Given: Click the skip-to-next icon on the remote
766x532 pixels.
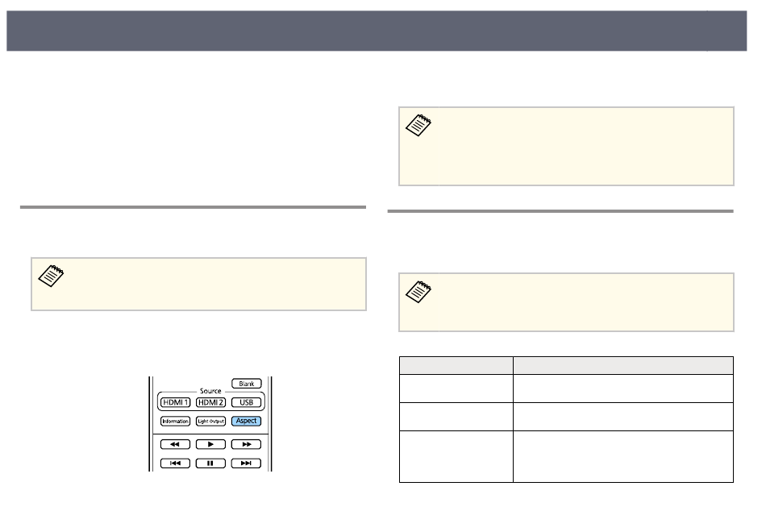Looking at the screenshot, I should click(x=246, y=463).
